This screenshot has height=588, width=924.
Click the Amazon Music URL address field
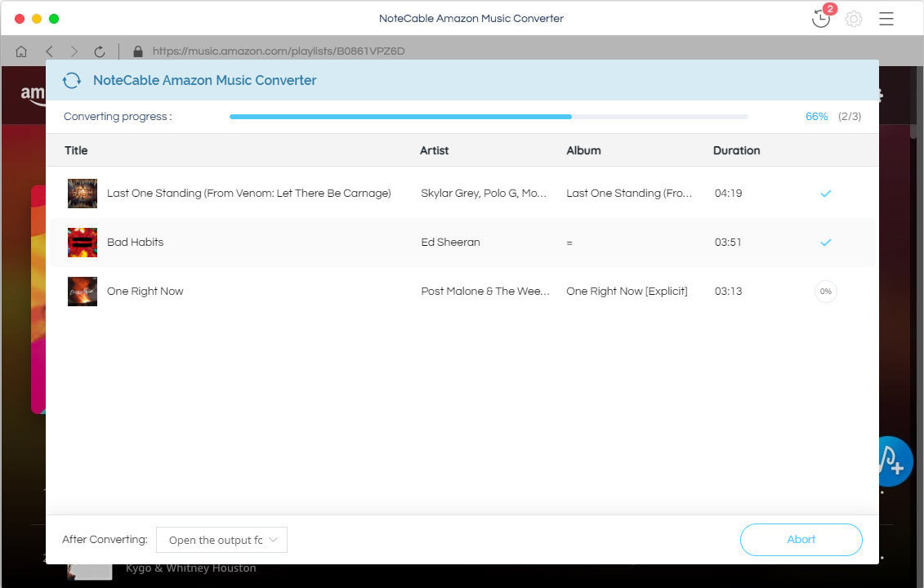[279, 51]
